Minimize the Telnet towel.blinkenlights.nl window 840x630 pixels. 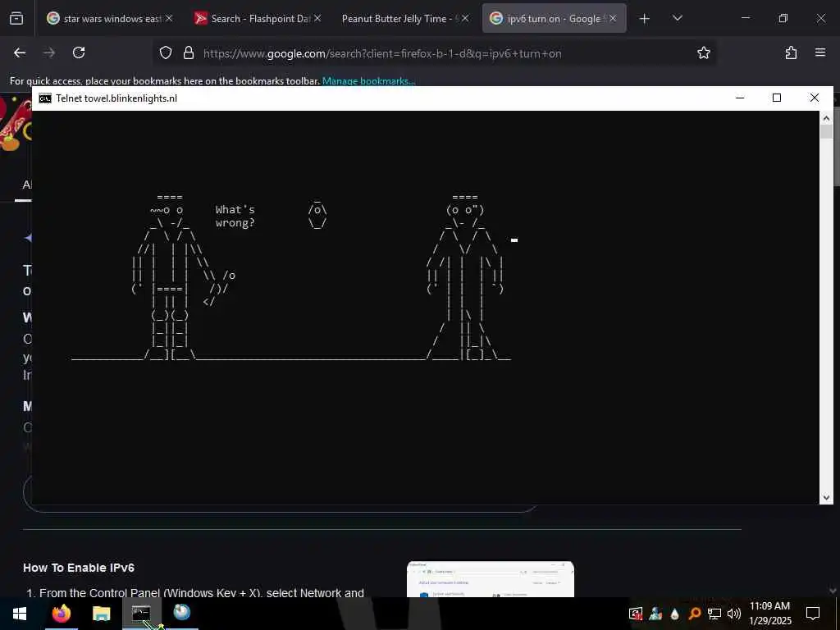tap(740, 98)
